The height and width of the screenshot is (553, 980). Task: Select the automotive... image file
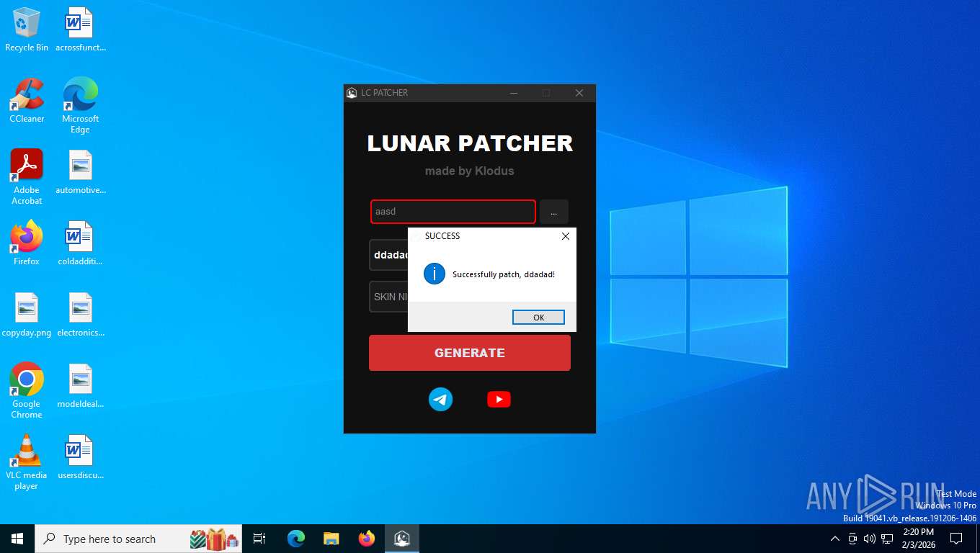click(80, 173)
